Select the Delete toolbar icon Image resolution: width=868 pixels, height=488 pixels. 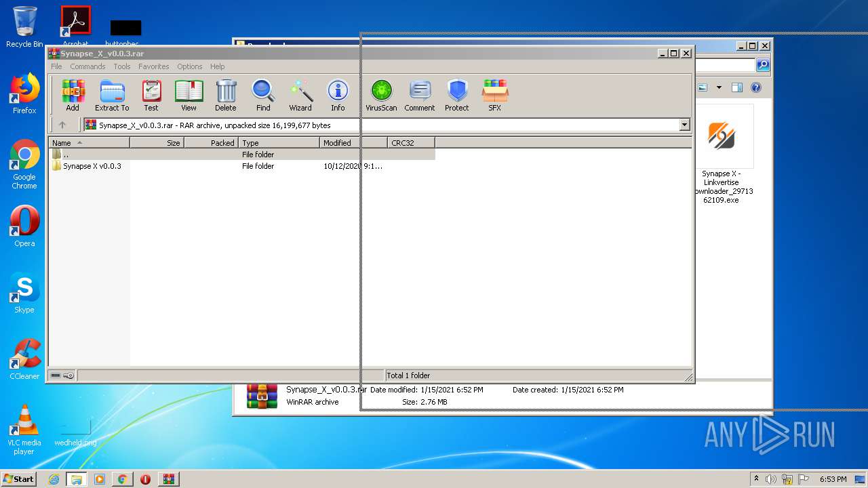click(x=226, y=96)
